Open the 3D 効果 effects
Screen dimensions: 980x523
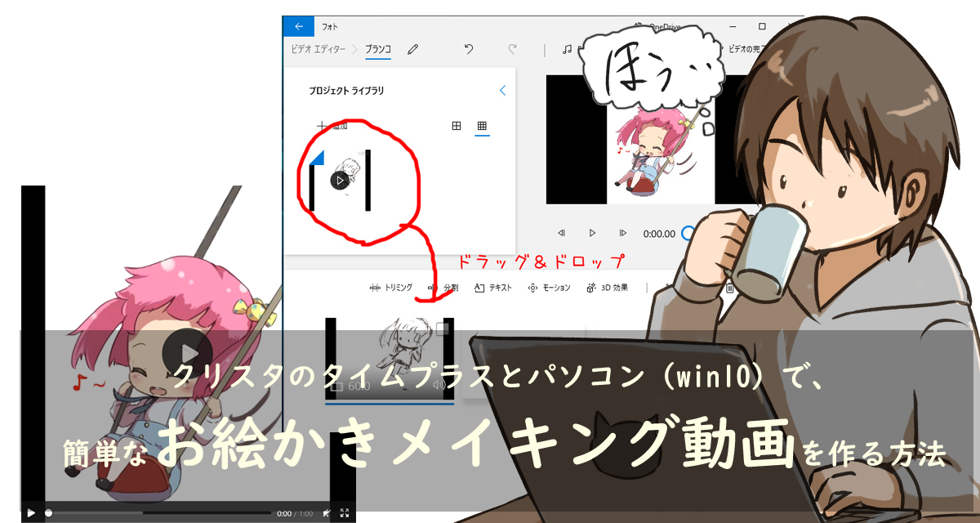click(x=608, y=288)
